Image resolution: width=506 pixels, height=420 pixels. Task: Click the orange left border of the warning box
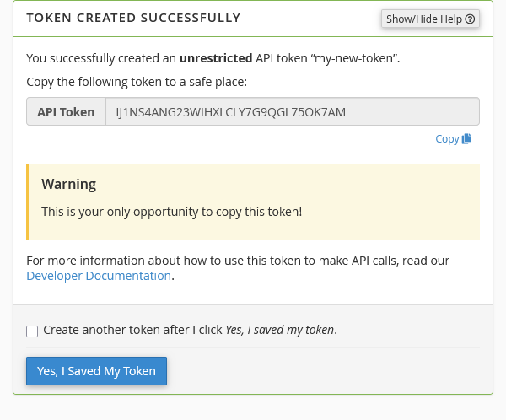(28, 202)
